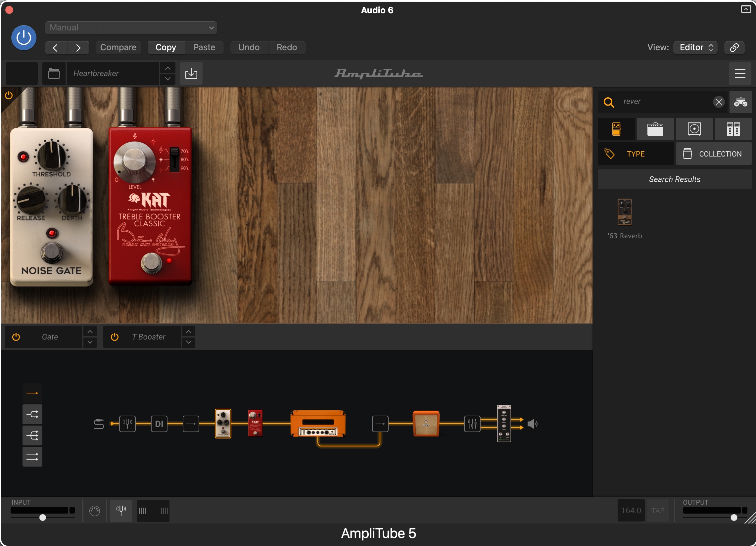The image size is (756, 546).
Task: Open the View Editor dropdown
Action: coord(695,48)
